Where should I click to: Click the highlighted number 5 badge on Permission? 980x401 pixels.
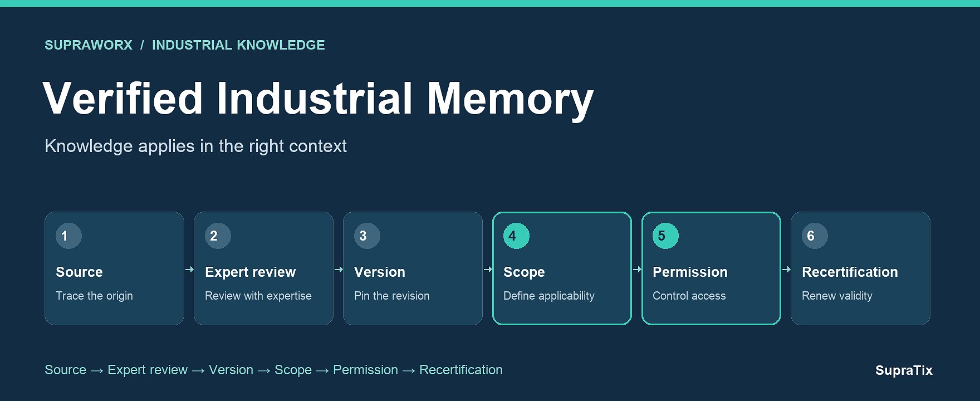click(665, 236)
